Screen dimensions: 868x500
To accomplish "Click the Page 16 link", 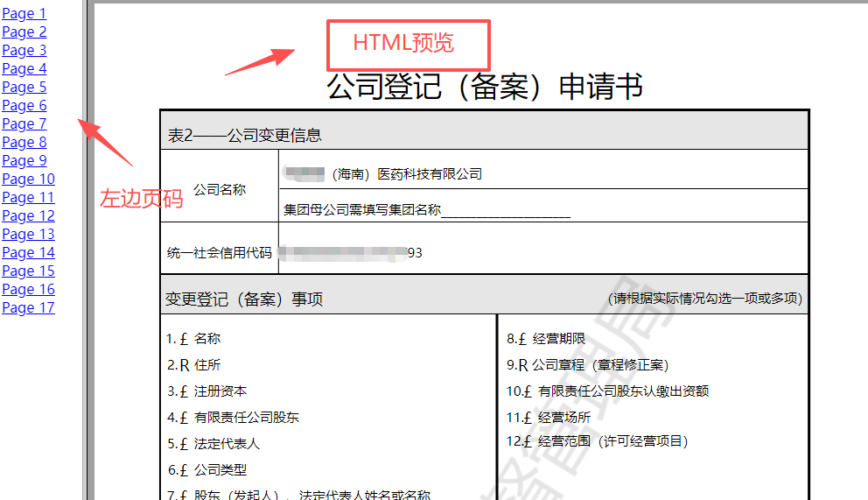I will [x=29, y=289].
